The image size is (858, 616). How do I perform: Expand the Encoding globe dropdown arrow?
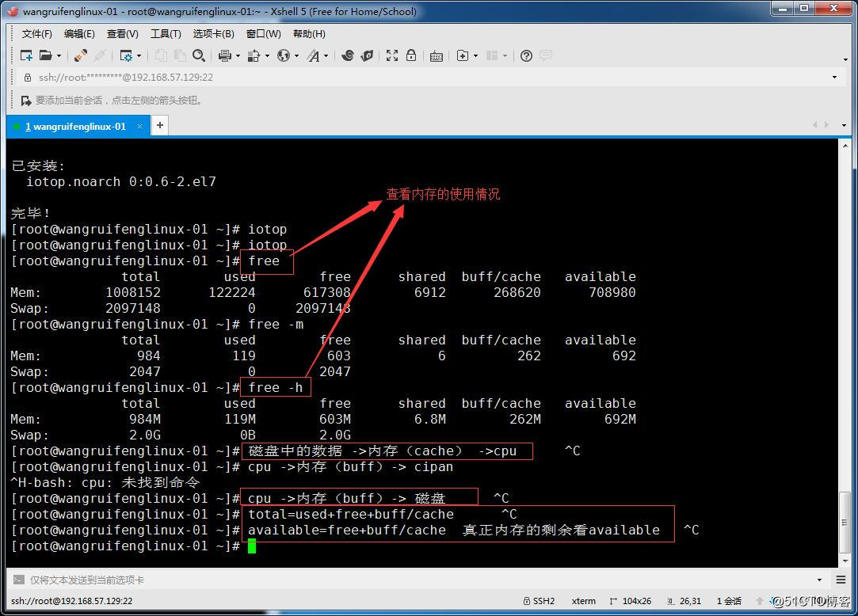click(296, 55)
